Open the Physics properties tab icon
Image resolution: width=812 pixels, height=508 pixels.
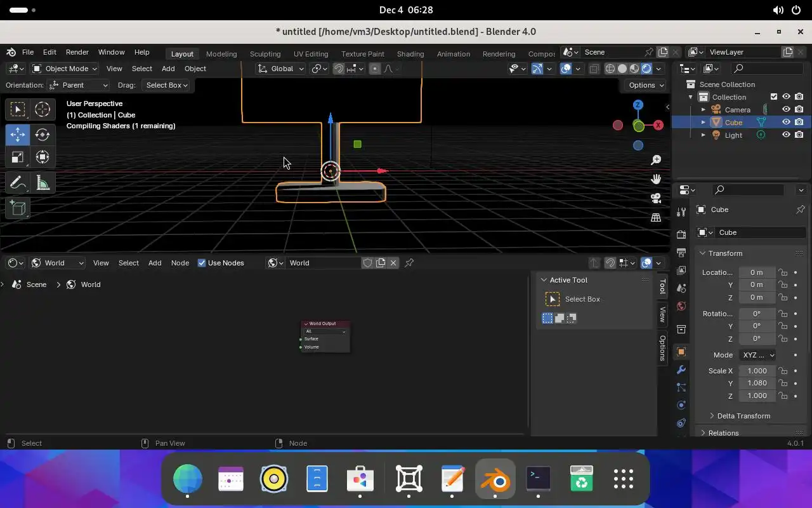click(x=681, y=404)
